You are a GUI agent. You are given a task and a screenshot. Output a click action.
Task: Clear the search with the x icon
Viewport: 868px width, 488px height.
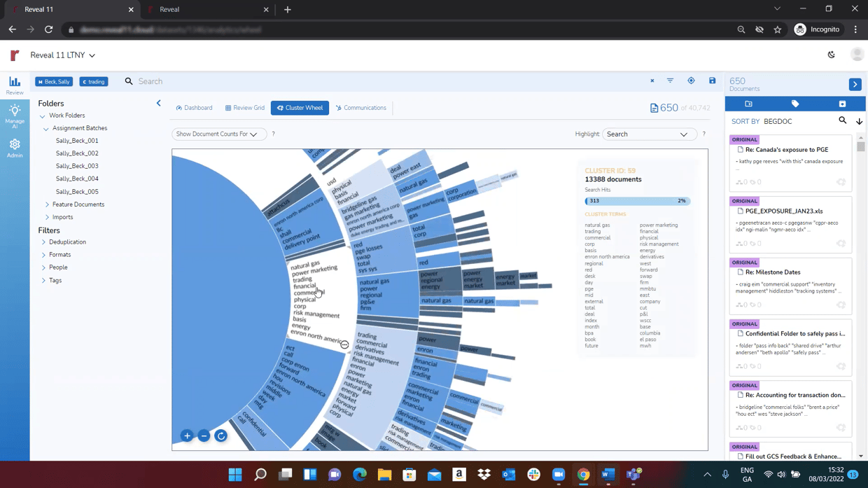tap(652, 81)
